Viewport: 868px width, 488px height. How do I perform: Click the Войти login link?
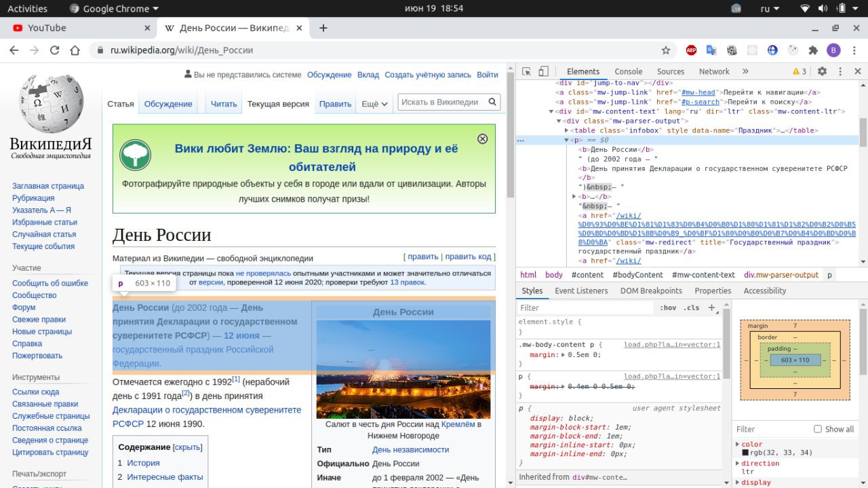click(488, 75)
